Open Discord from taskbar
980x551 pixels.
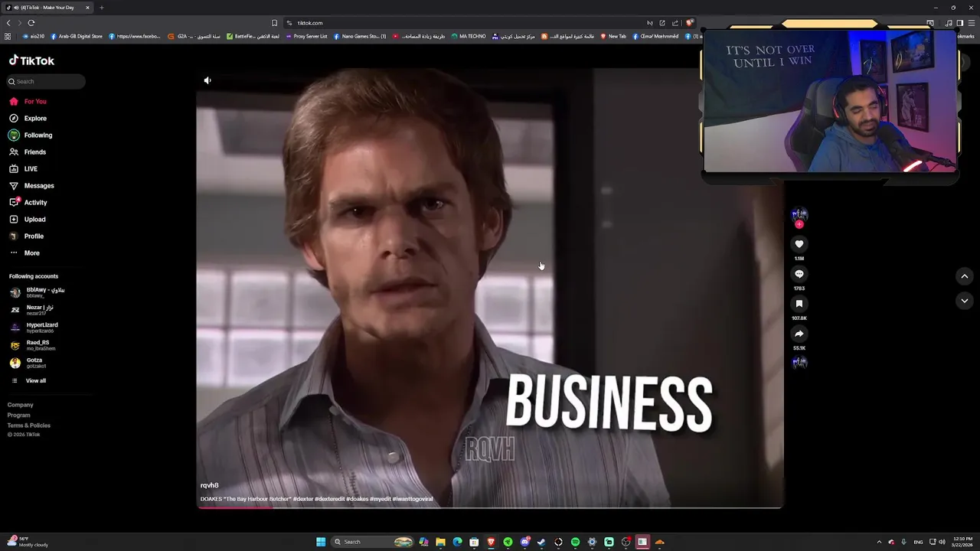(x=524, y=542)
